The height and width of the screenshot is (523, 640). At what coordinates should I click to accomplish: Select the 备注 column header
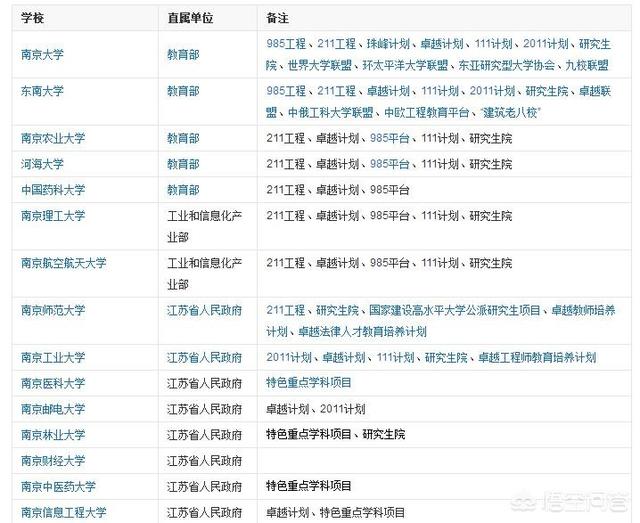click(x=278, y=18)
